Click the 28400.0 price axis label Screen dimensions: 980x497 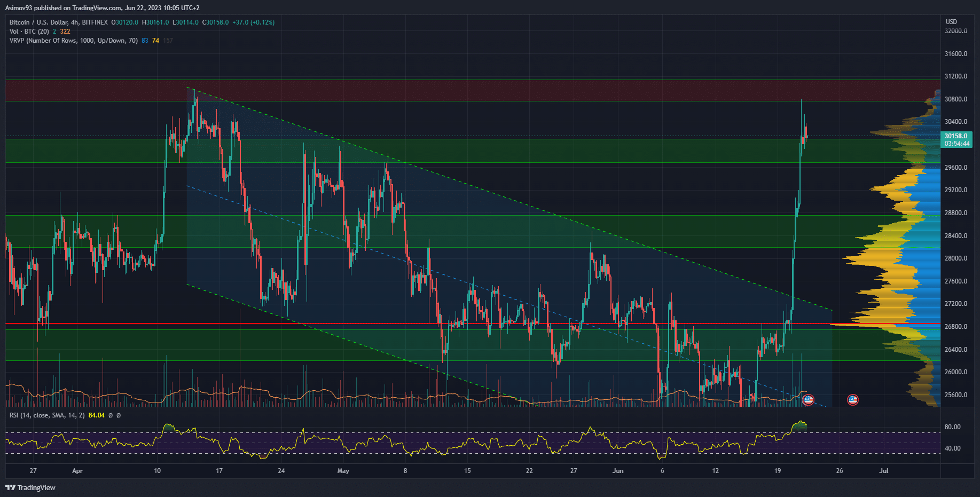pos(956,236)
